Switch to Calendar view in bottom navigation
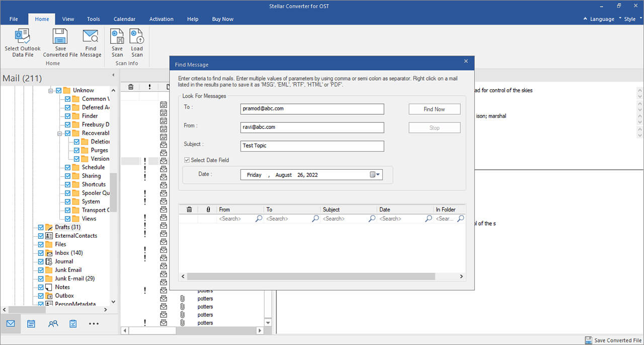The width and height of the screenshot is (644, 345). (31, 324)
